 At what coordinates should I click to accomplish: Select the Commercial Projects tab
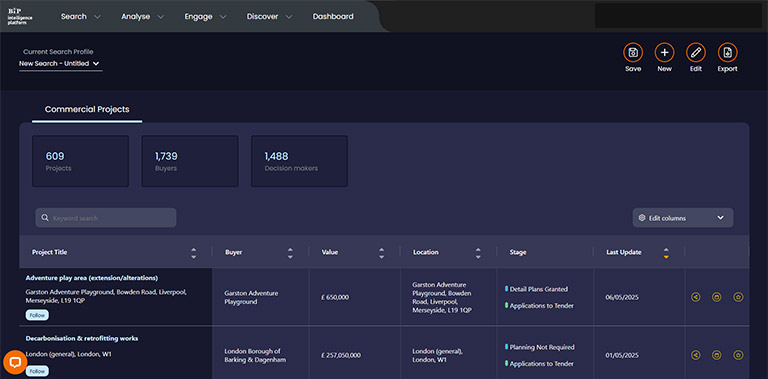(87, 109)
